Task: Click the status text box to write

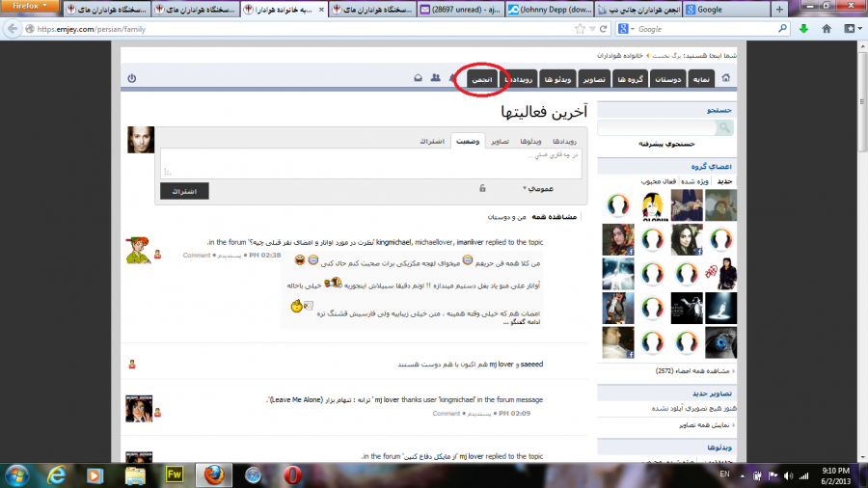Action: point(370,163)
